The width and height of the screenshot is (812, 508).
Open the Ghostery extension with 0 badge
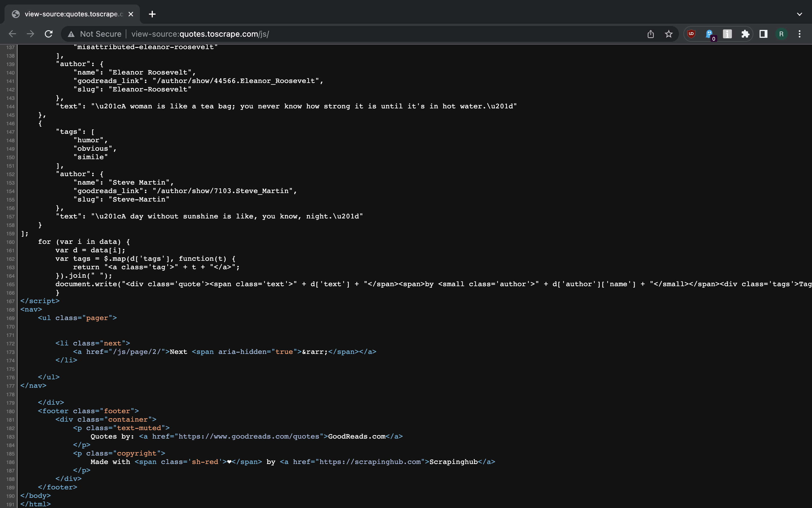click(x=709, y=35)
